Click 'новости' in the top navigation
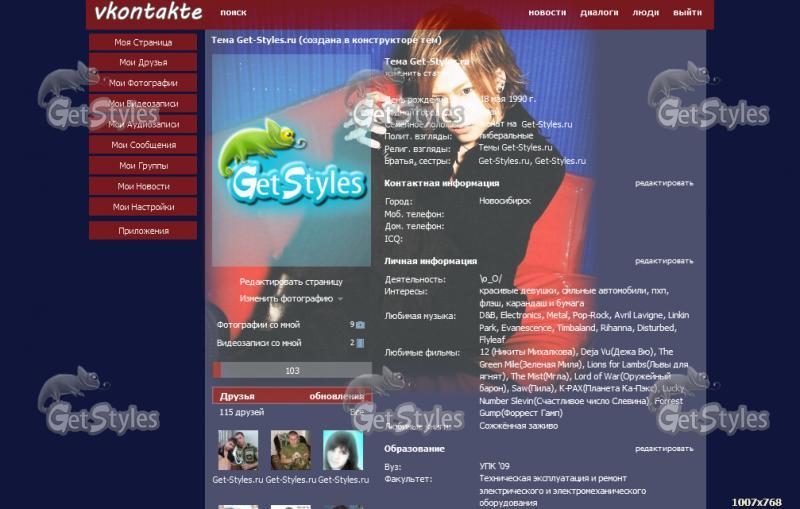This screenshot has width=800, height=509. (546, 13)
